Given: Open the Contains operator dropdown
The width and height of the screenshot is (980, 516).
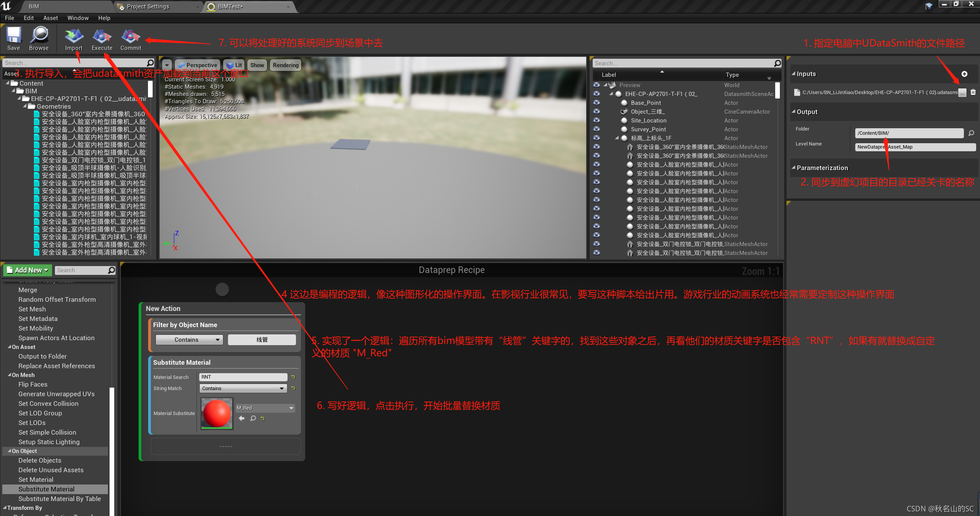Looking at the screenshot, I should click(x=188, y=339).
